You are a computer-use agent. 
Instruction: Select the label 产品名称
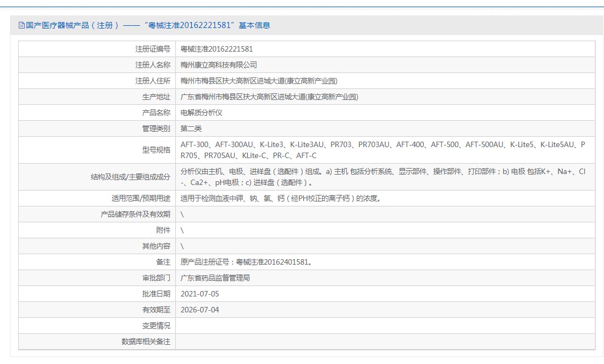pyautogui.click(x=156, y=113)
